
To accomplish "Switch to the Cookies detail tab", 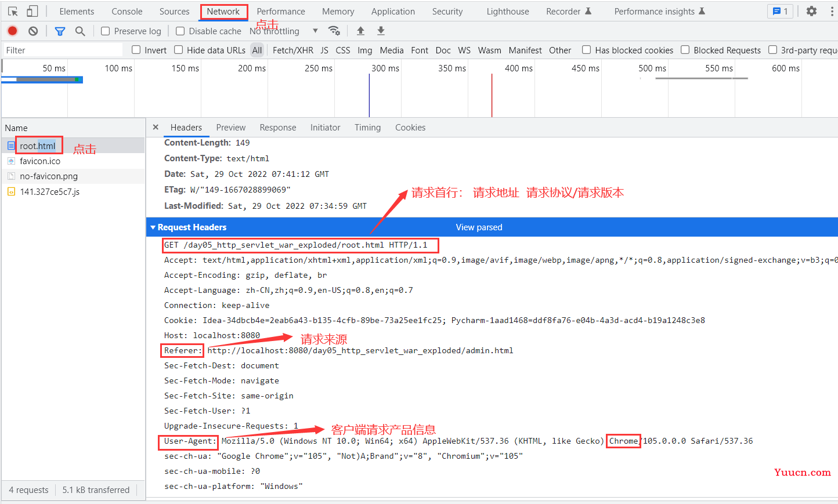I will (x=410, y=127).
